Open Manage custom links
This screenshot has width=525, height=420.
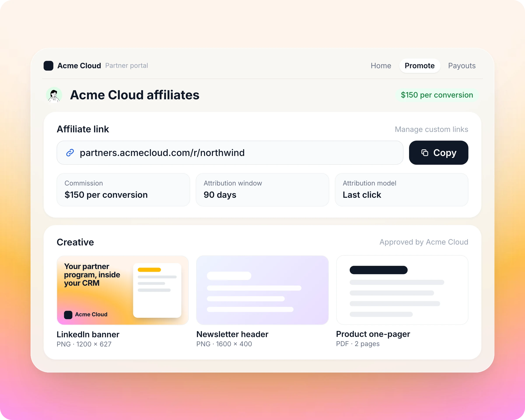click(431, 129)
